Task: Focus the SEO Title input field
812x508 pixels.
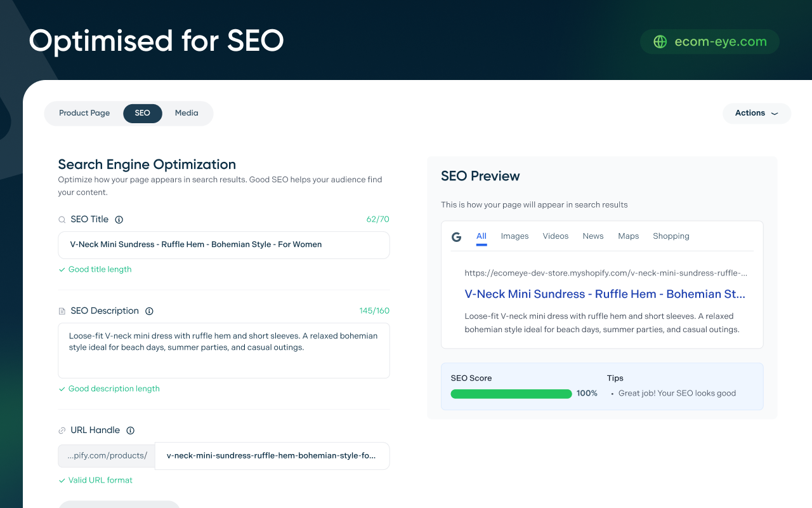Action: coord(223,244)
